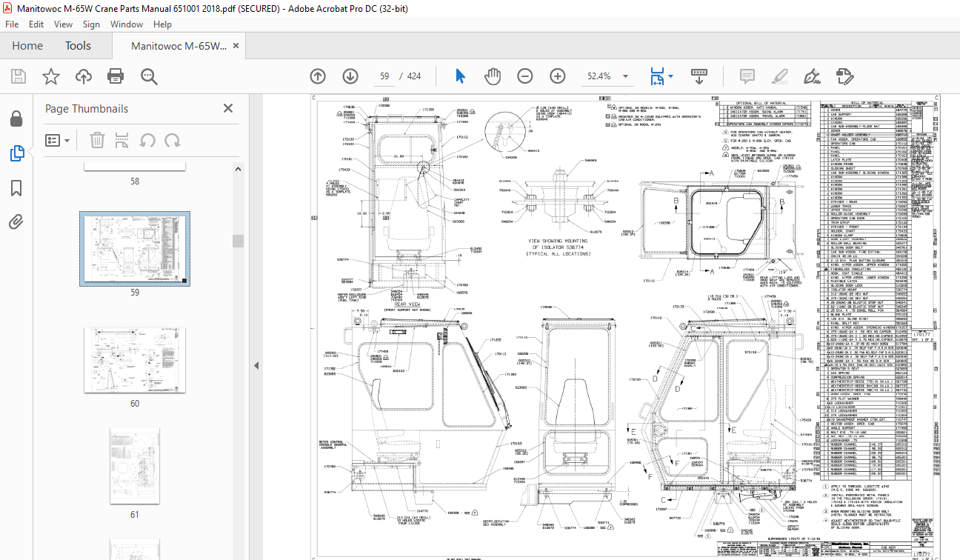
Task: Open the fit page options dropdown arrow
Action: coord(670,76)
